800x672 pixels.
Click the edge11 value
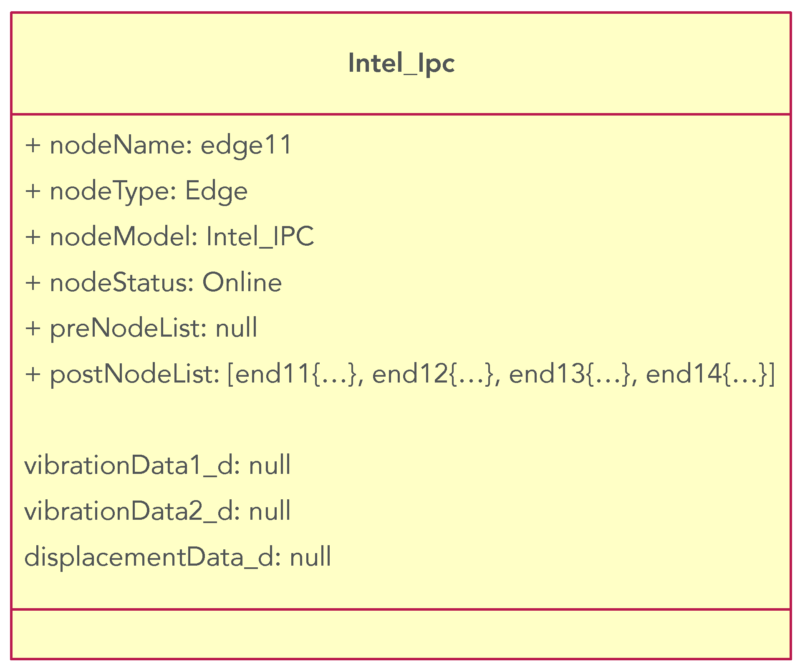246,146
